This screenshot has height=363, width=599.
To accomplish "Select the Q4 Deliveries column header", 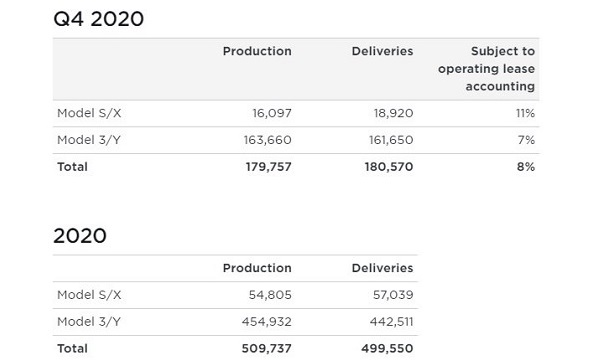I will pos(382,51).
